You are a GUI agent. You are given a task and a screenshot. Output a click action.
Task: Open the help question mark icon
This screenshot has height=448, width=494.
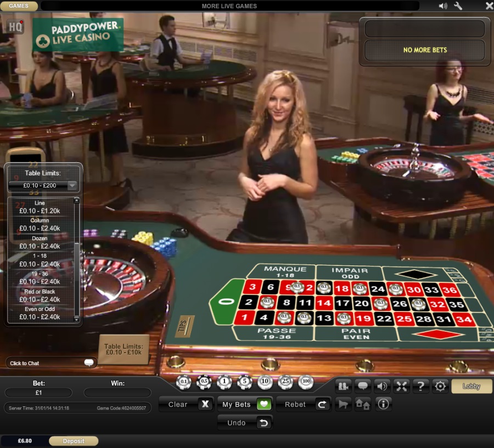pos(420,386)
